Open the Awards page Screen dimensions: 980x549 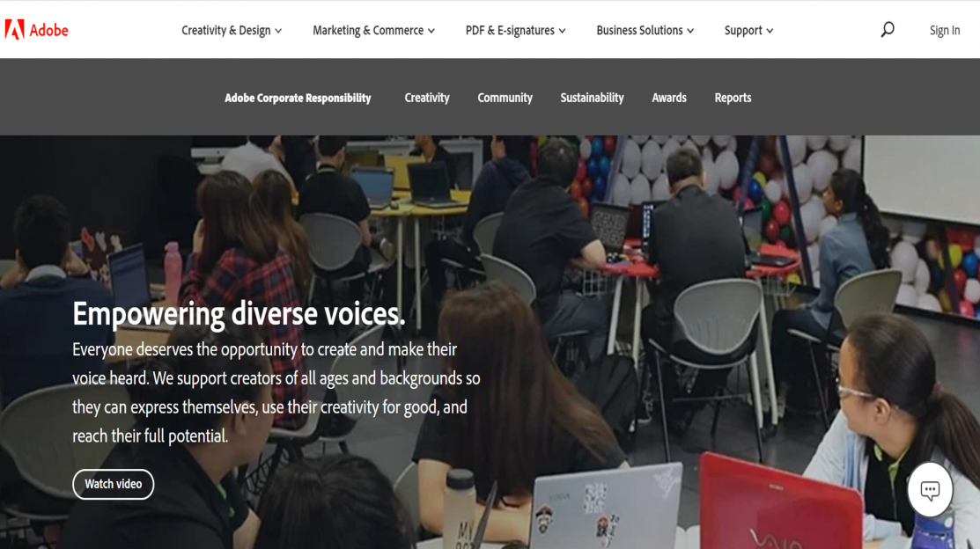(x=669, y=98)
